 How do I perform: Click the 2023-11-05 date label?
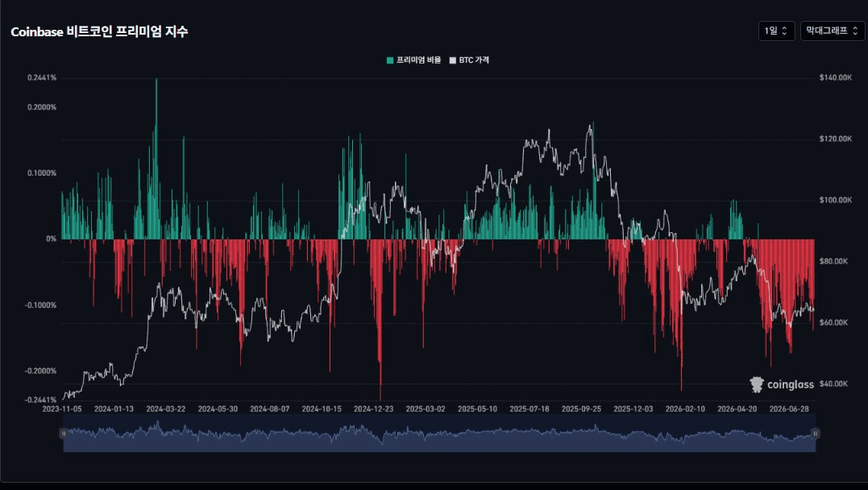62,409
